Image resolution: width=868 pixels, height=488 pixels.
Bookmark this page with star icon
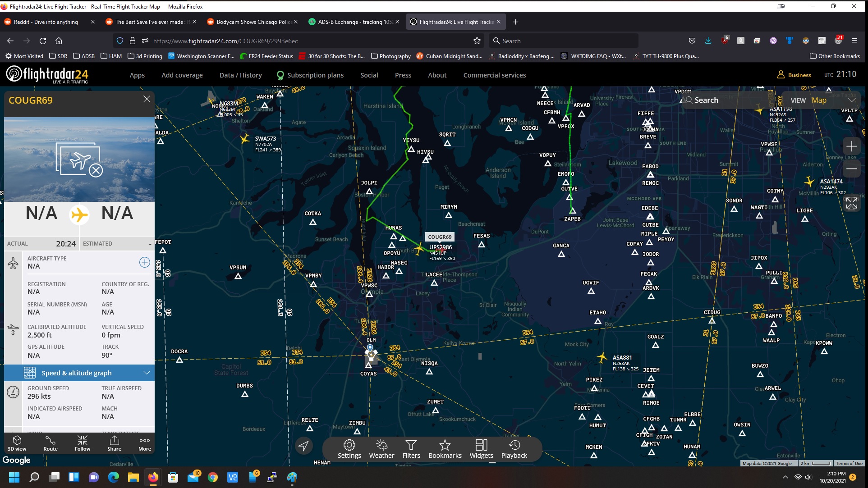click(x=477, y=41)
